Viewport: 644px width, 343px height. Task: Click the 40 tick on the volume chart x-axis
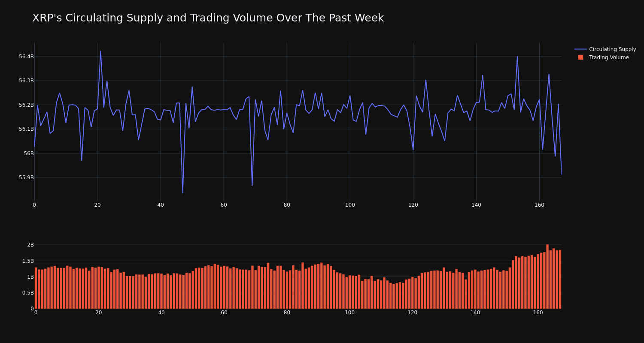tap(161, 313)
